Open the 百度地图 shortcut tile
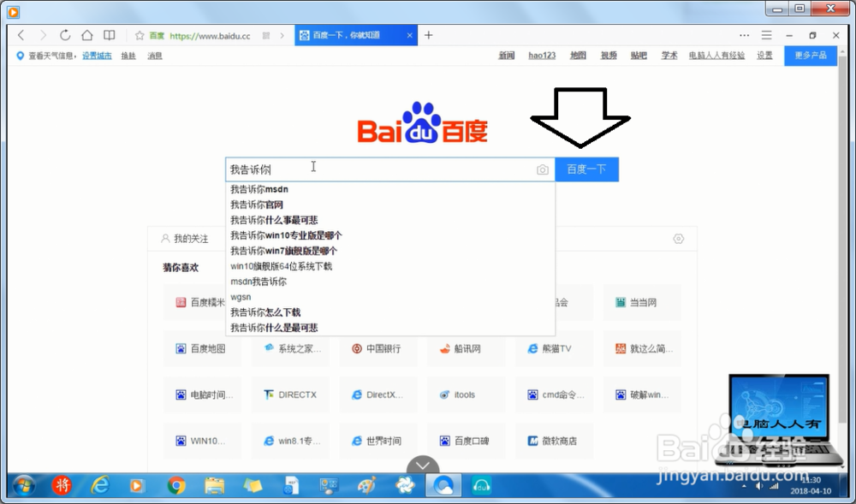 (x=202, y=348)
